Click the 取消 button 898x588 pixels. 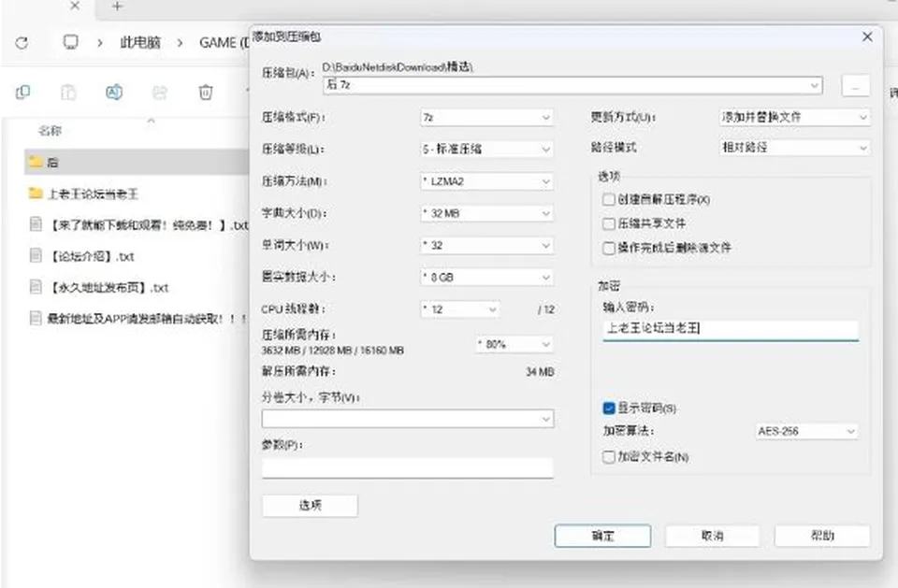(713, 536)
